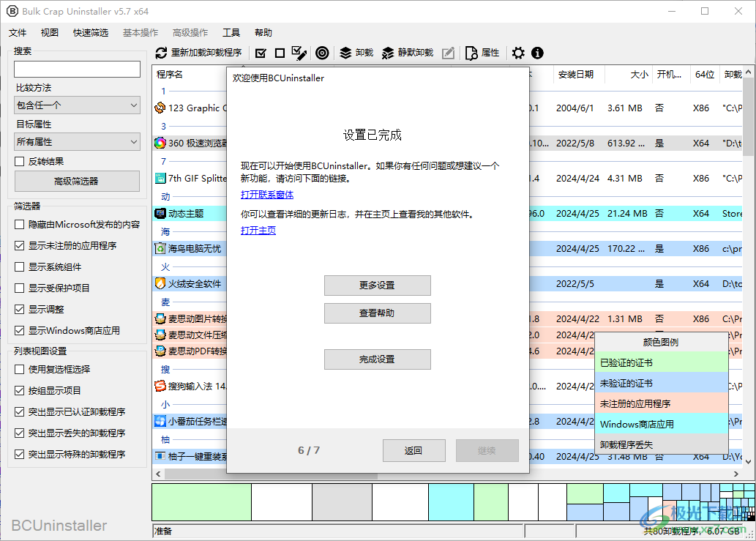Image resolution: width=756 pixels, height=541 pixels.
Task: Click 高级筛选器 button
Action: click(76, 181)
